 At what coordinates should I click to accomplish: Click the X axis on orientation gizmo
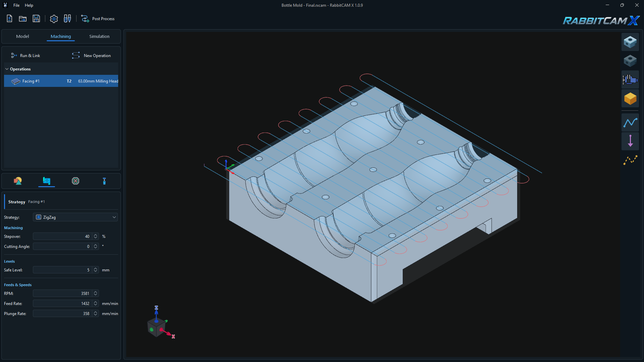[x=173, y=337]
